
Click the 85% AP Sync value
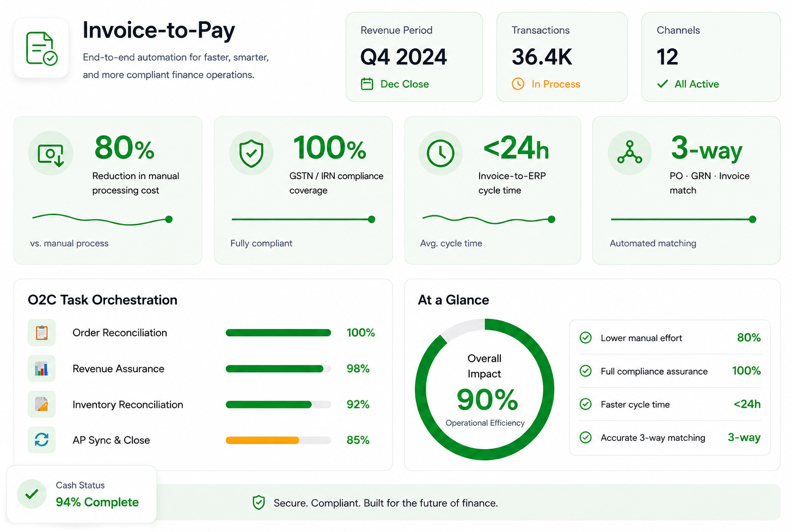click(x=358, y=440)
